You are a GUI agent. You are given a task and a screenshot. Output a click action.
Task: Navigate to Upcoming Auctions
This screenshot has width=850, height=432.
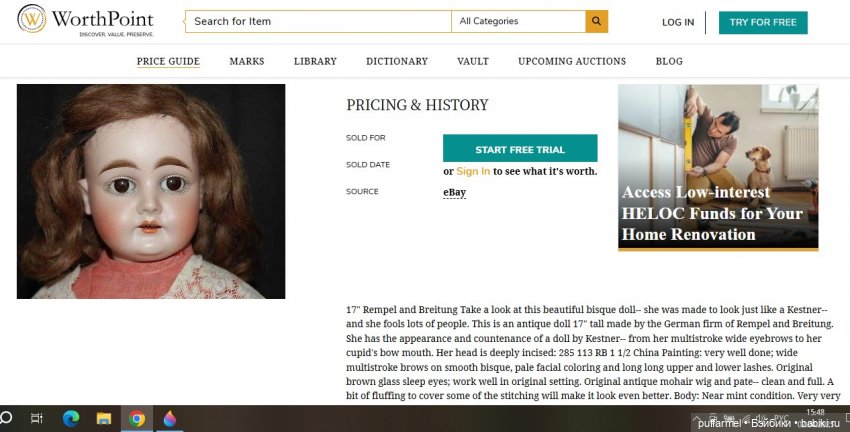click(x=572, y=61)
